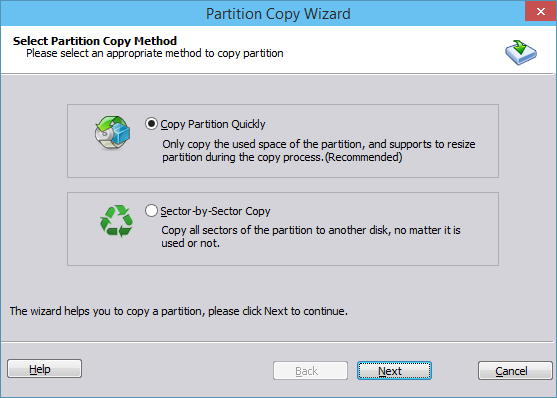
Task: Click the Cancel button
Action: (x=515, y=371)
